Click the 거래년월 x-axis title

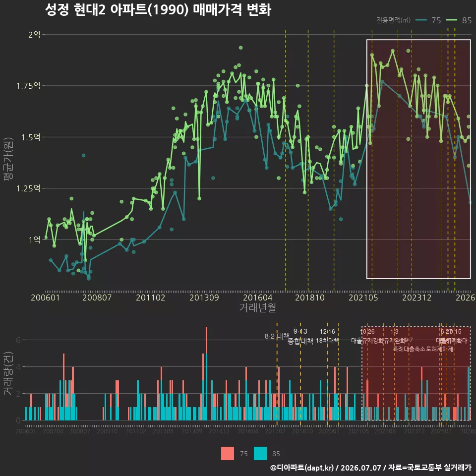[258, 307]
